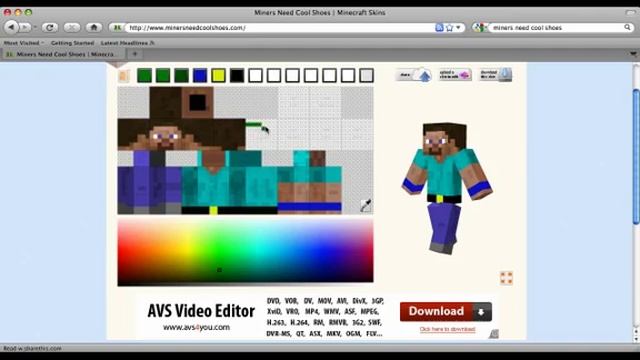
Task: Open the Google search engine selector
Action: click(480, 27)
